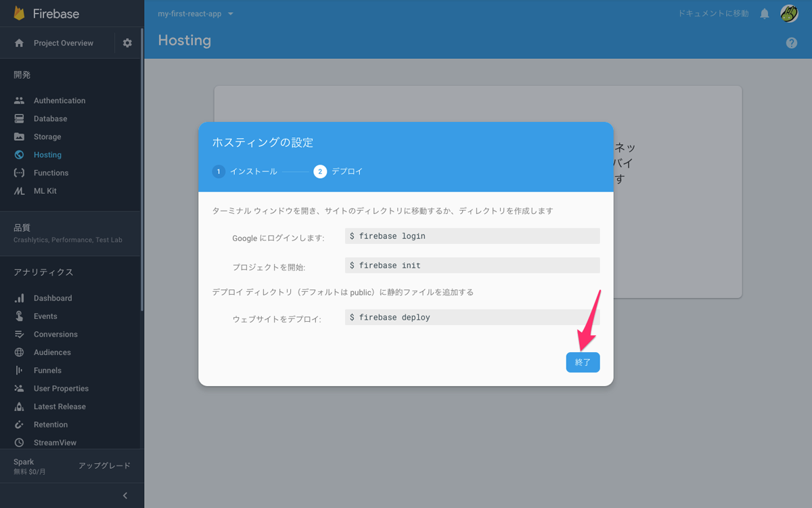Follow the ドキュメントに移動 link
Image resolution: width=812 pixels, height=508 pixels.
click(x=713, y=14)
